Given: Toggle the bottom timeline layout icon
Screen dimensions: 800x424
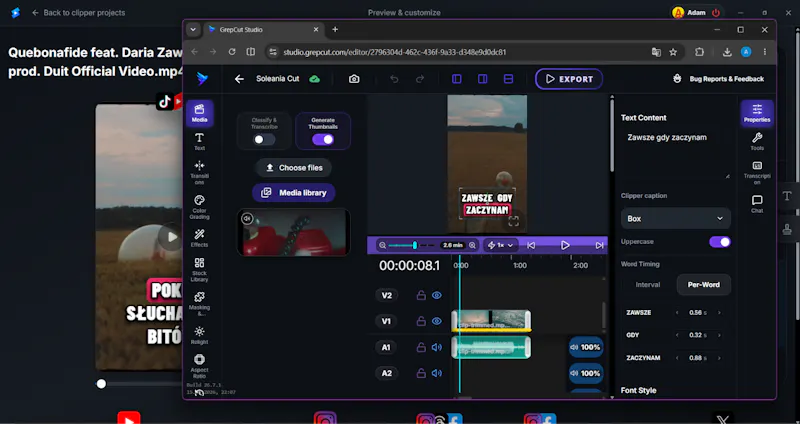Looking at the screenshot, I should [508, 79].
